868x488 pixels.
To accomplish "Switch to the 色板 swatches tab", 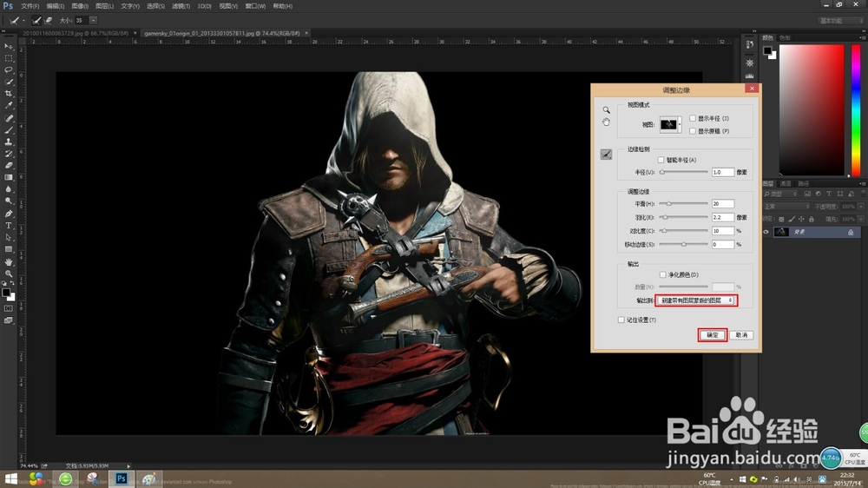I will [785, 37].
